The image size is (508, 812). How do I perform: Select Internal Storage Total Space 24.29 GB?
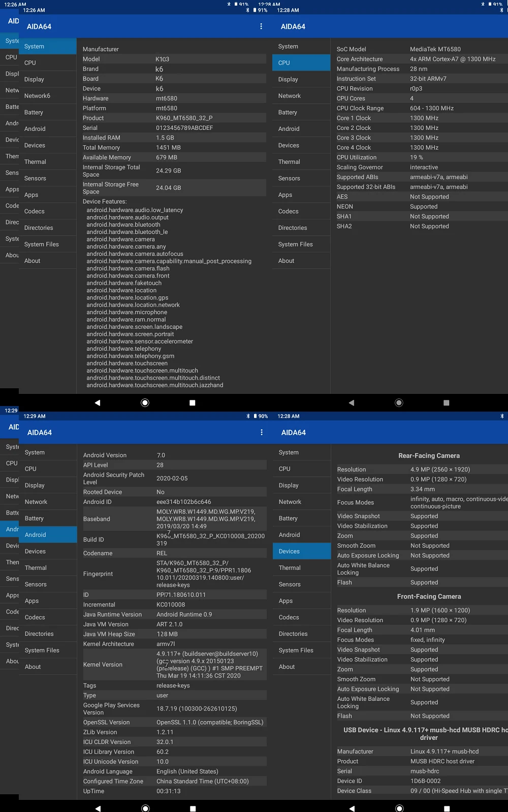(x=174, y=171)
